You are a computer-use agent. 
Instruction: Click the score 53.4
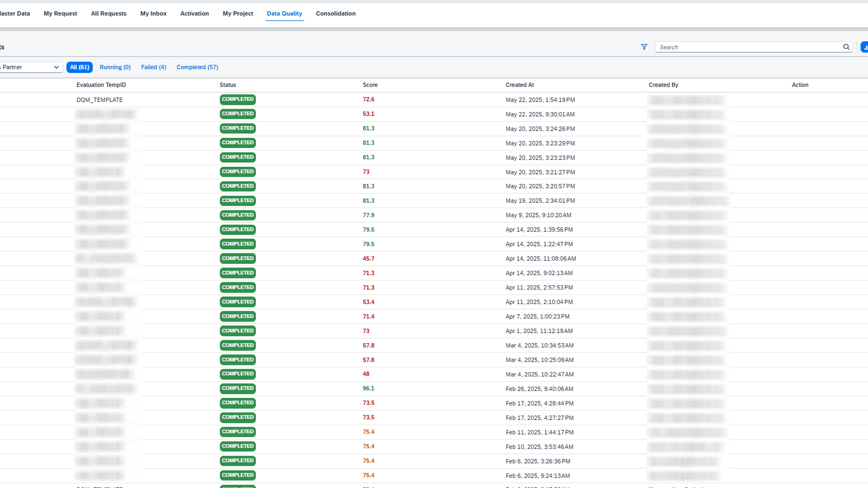(368, 302)
